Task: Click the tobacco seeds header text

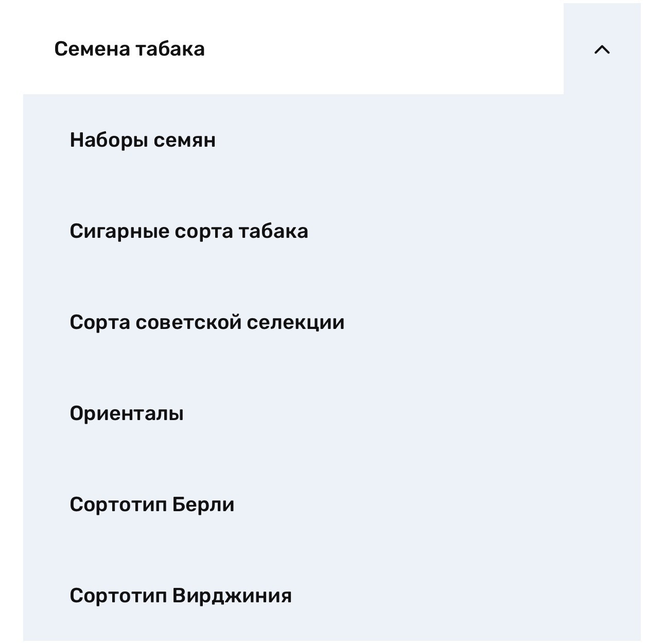Action: pyautogui.click(x=129, y=49)
